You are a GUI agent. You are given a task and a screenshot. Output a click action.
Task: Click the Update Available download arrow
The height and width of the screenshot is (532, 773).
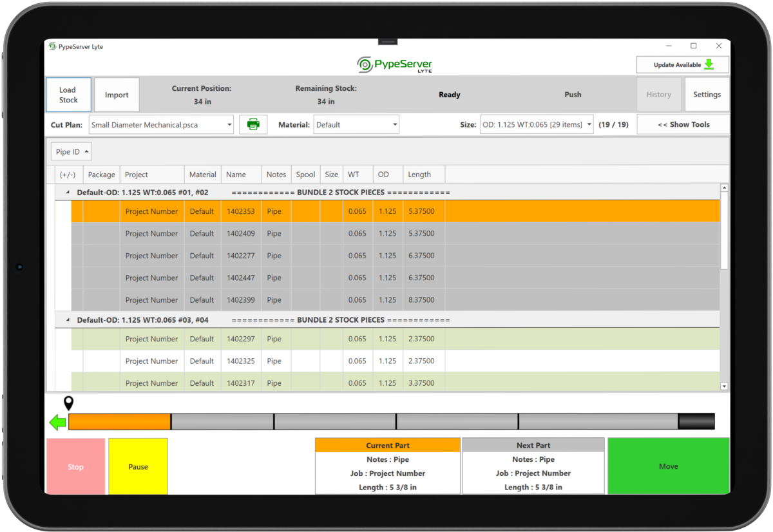tap(709, 64)
